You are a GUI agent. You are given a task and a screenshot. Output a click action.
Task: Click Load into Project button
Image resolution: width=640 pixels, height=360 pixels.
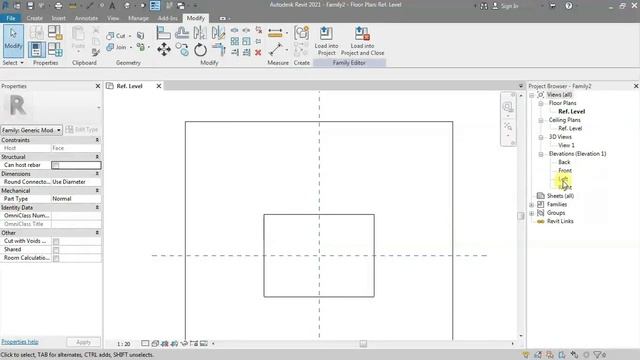click(x=326, y=41)
